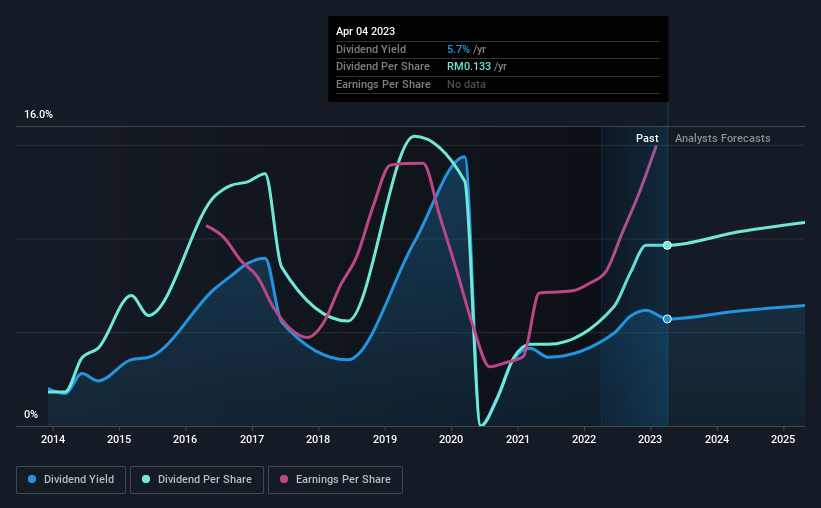
Task: Click the 2016 x-axis label
Action: tap(185, 439)
